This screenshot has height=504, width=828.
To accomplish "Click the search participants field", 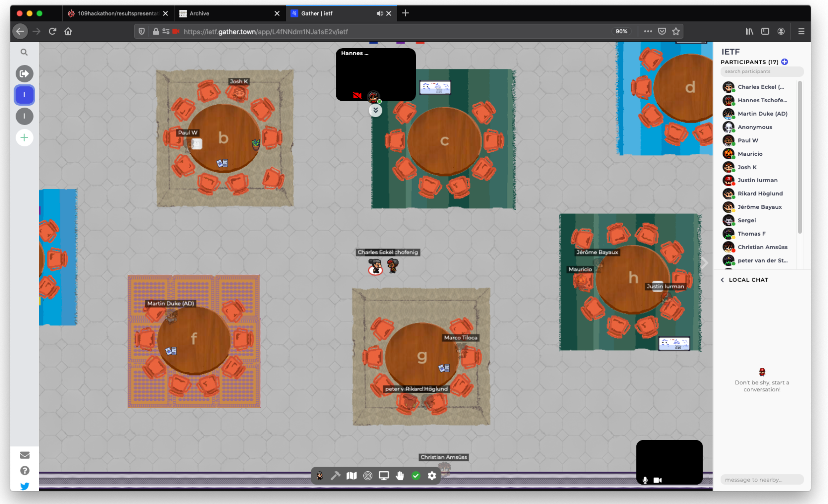I will point(761,71).
